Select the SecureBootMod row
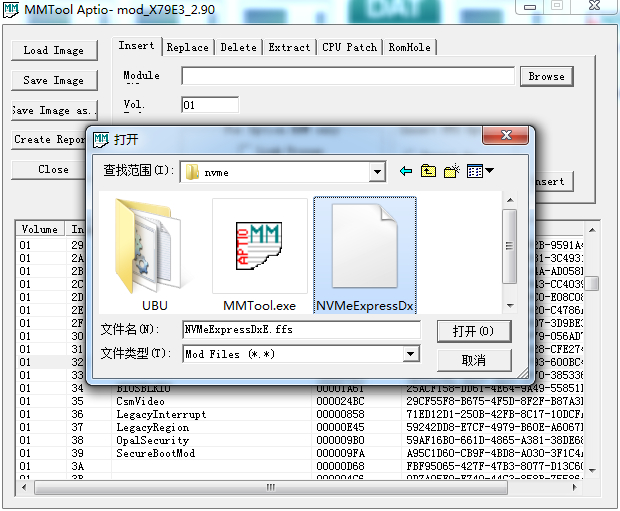Image resolution: width=620 pixels, height=511 pixels. point(300,453)
